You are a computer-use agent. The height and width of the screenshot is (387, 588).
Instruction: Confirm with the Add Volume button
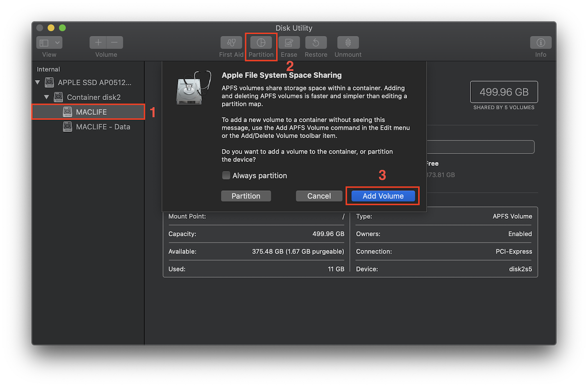pos(382,196)
